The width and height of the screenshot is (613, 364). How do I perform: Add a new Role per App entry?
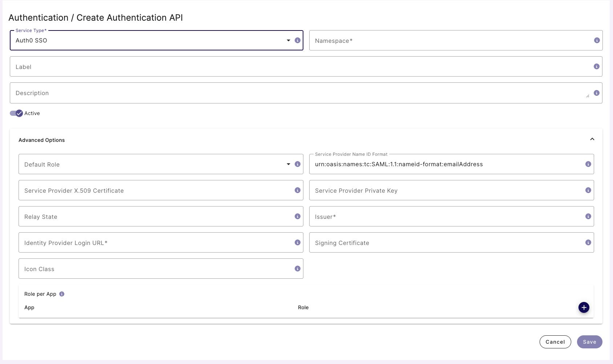[584, 307]
